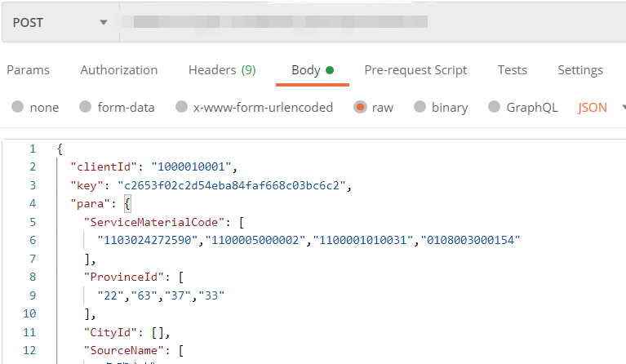
Task: Select the raw body radio button
Action: point(360,108)
